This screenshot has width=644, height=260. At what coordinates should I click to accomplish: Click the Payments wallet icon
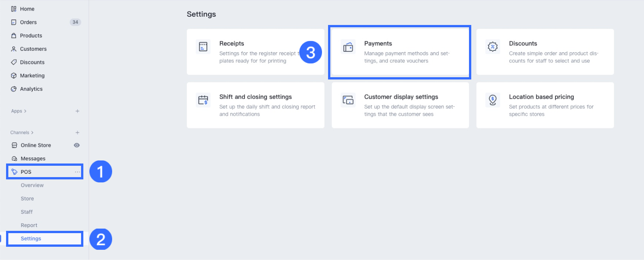348,47
